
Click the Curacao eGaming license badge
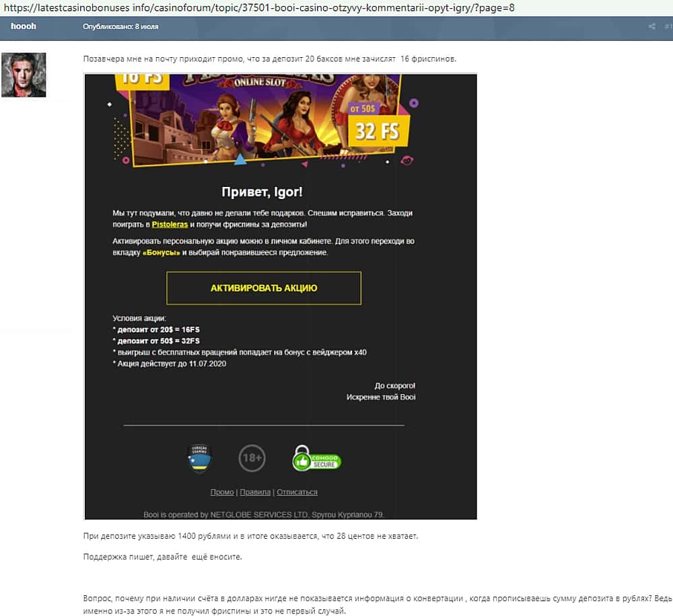tap(200, 459)
